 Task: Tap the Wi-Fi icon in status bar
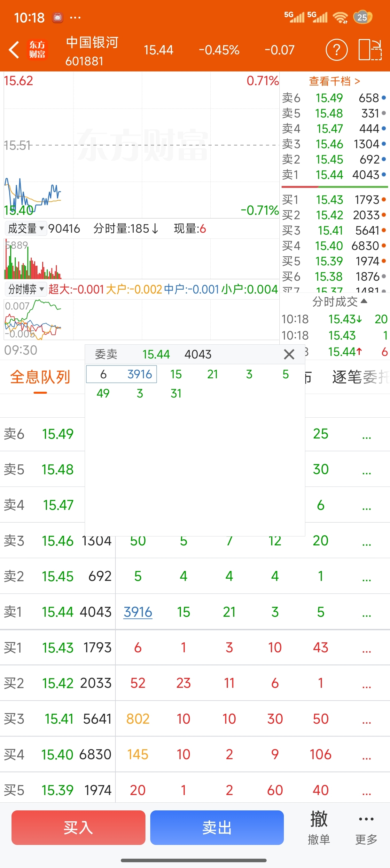(x=340, y=17)
